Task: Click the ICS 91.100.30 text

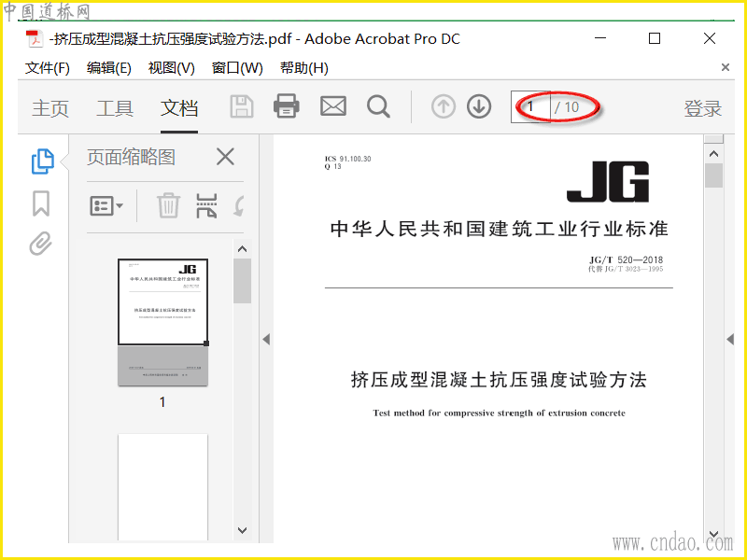Action: (x=347, y=159)
